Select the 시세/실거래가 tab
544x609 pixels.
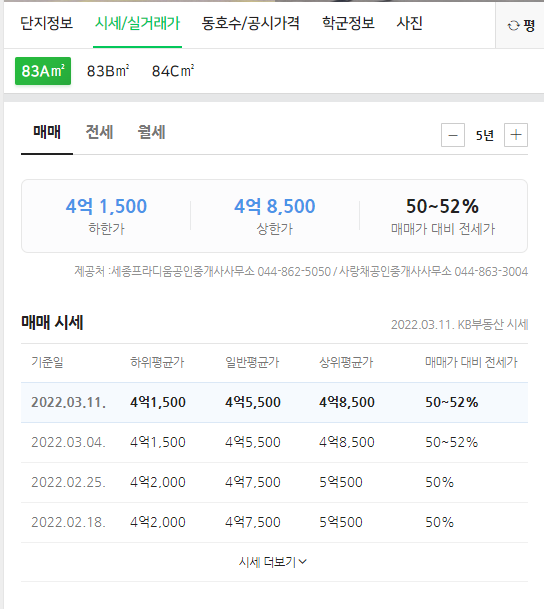137,23
